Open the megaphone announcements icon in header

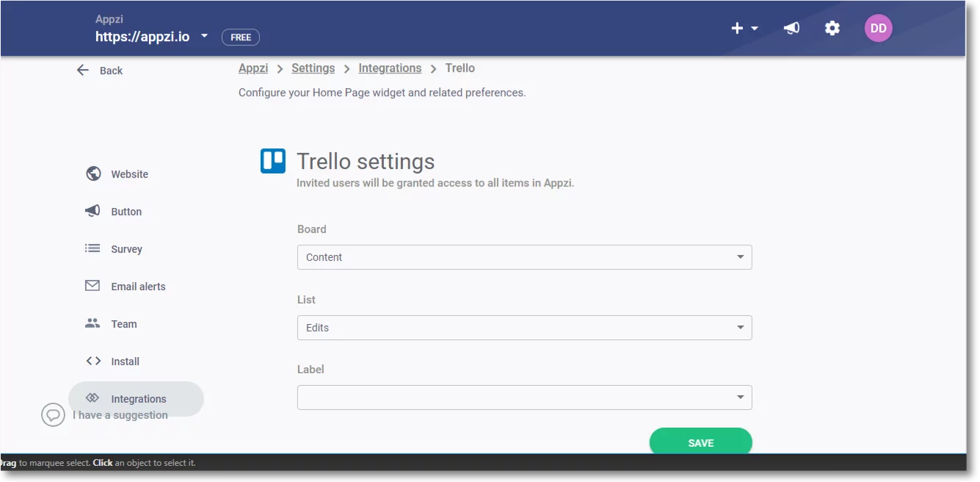(791, 28)
